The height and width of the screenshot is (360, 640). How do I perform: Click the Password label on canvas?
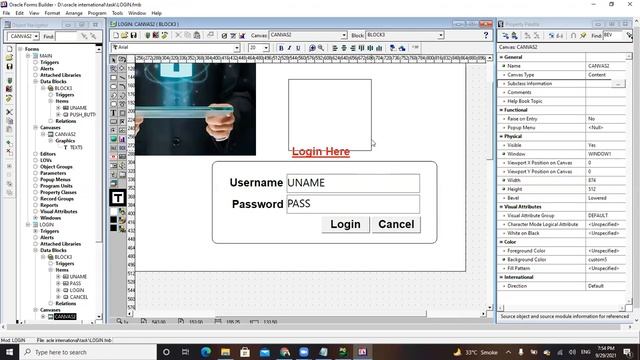257,204
